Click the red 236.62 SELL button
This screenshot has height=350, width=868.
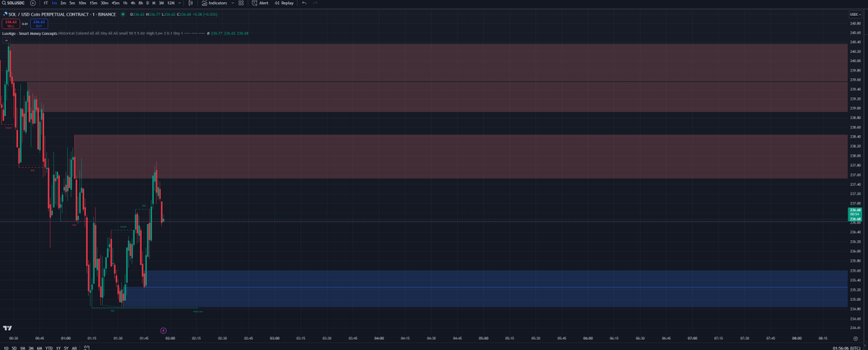click(x=11, y=24)
